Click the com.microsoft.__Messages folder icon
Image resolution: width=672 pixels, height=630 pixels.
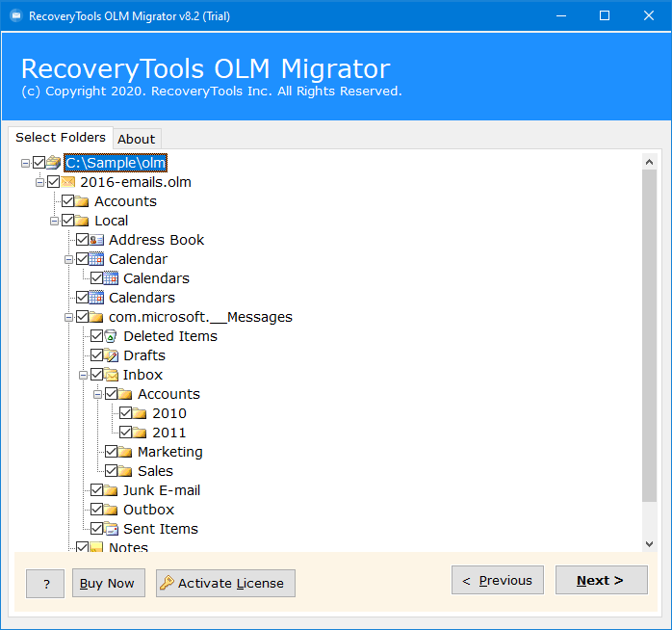[x=96, y=317]
